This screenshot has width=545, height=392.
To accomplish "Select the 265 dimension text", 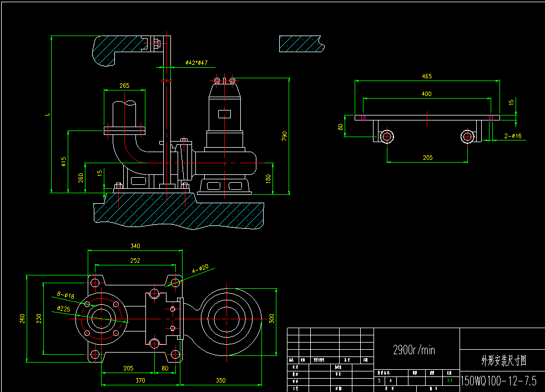I will pyautogui.click(x=124, y=86).
